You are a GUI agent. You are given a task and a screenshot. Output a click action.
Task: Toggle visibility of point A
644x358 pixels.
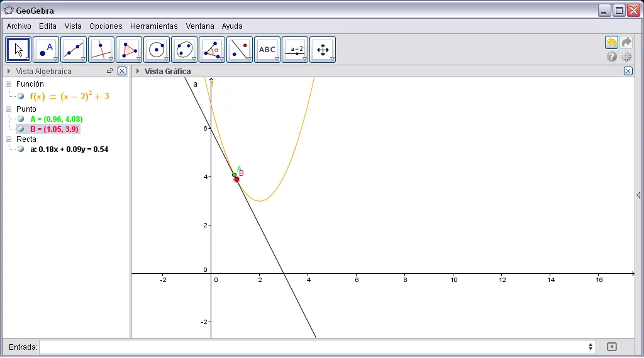(21, 119)
